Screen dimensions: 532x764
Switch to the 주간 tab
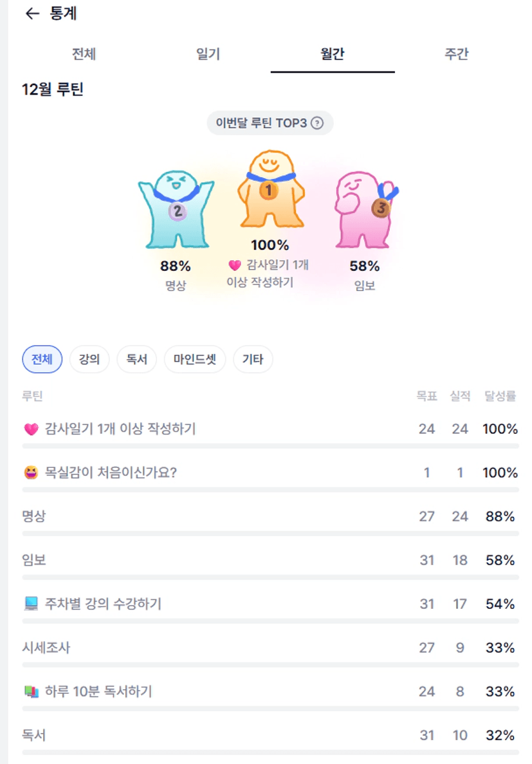pos(456,54)
